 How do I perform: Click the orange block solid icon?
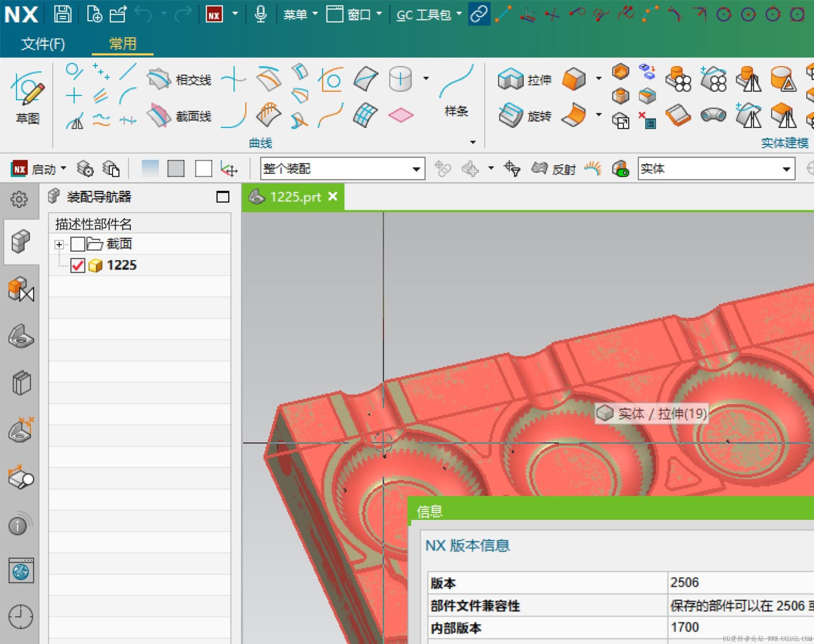(574, 79)
